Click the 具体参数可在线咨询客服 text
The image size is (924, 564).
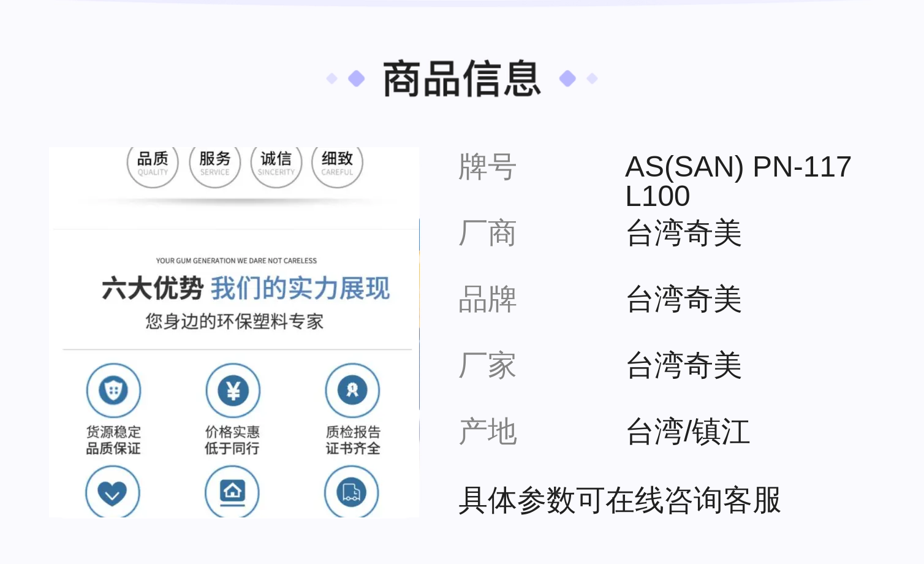[619, 500]
